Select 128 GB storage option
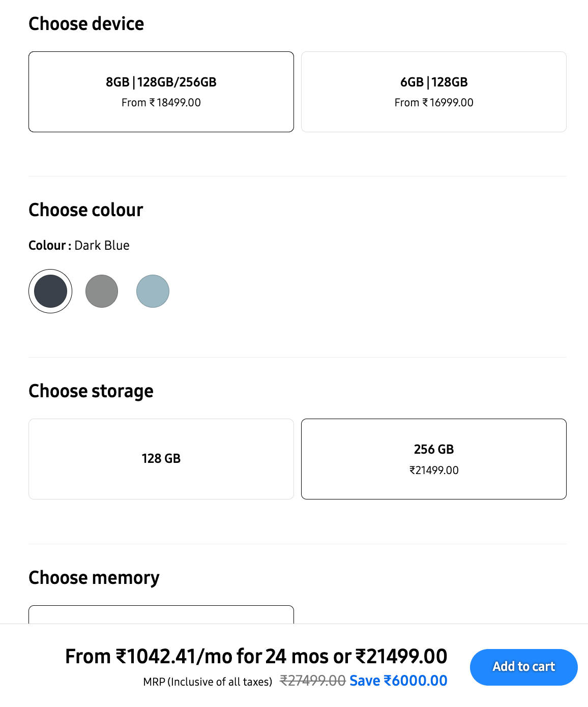This screenshot has height=707, width=588. point(161,459)
